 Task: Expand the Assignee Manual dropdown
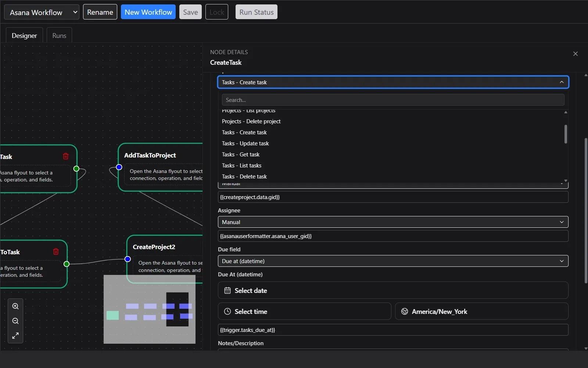tap(393, 222)
